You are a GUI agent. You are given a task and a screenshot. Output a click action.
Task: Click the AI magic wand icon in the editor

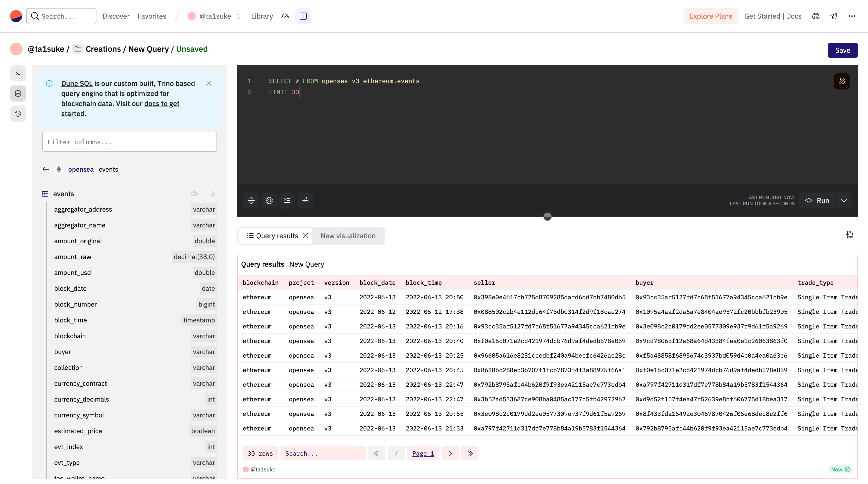pos(841,81)
